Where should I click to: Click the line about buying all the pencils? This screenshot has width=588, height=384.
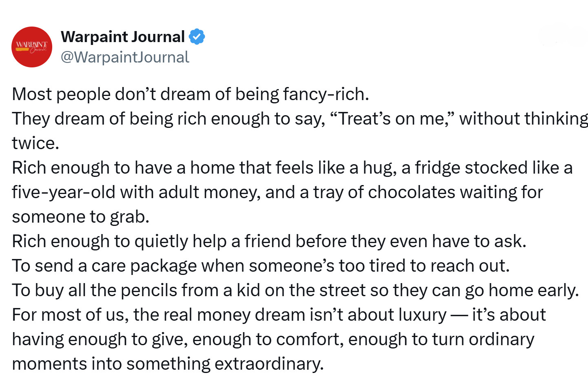point(295,290)
